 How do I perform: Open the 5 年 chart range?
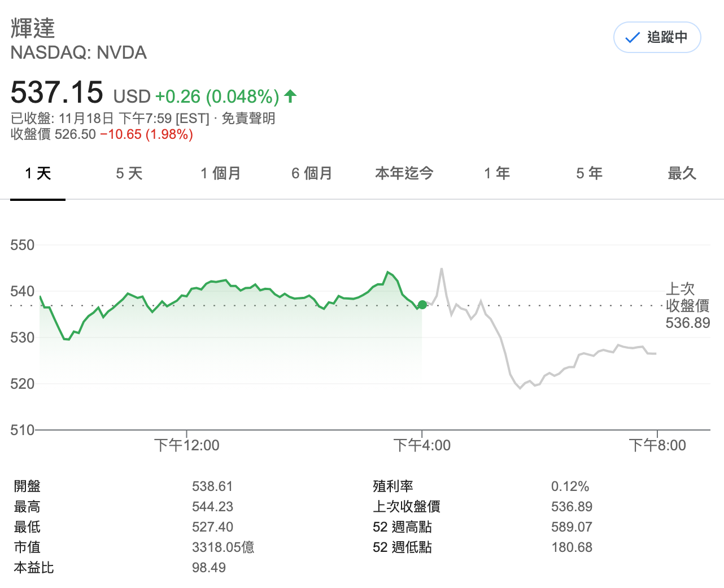click(589, 173)
